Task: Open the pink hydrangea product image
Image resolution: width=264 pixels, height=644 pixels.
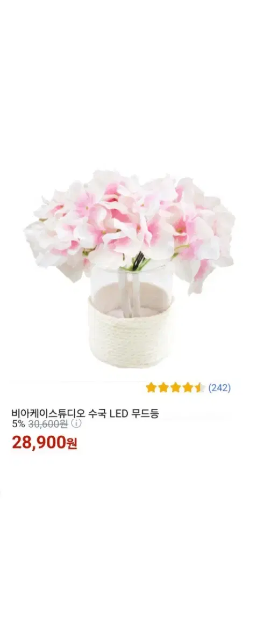Action: [131, 268]
